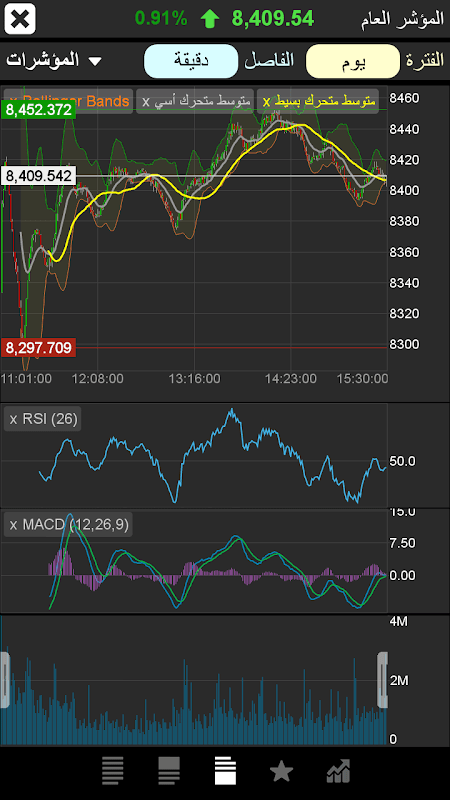450x800 pixels.
Task: Close the chart with the X button
Action: coord(19,19)
